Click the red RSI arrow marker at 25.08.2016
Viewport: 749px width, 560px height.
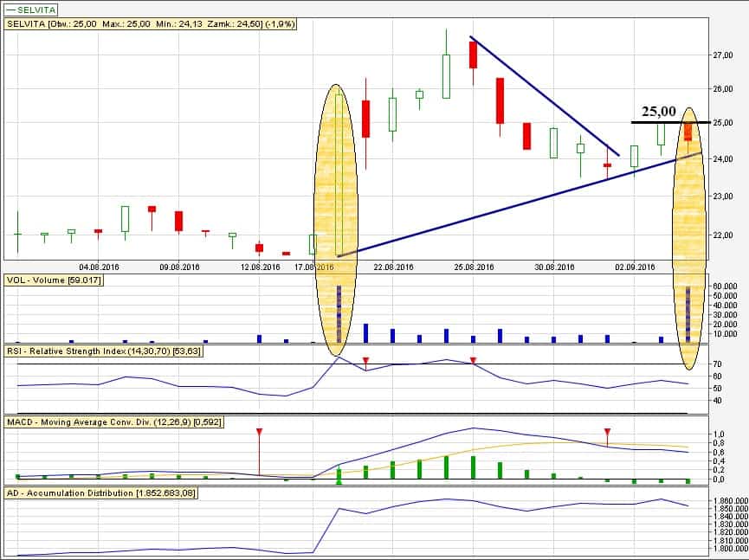(x=473, y=360)
